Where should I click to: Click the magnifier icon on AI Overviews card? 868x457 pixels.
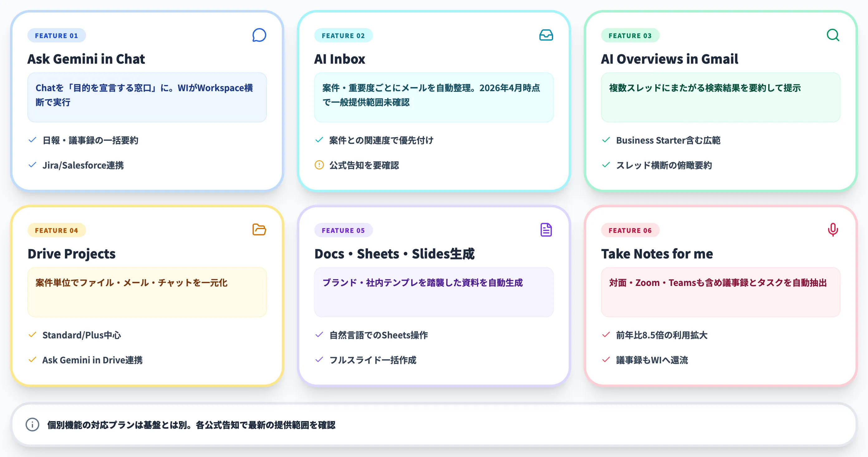(x=833, y=35)
